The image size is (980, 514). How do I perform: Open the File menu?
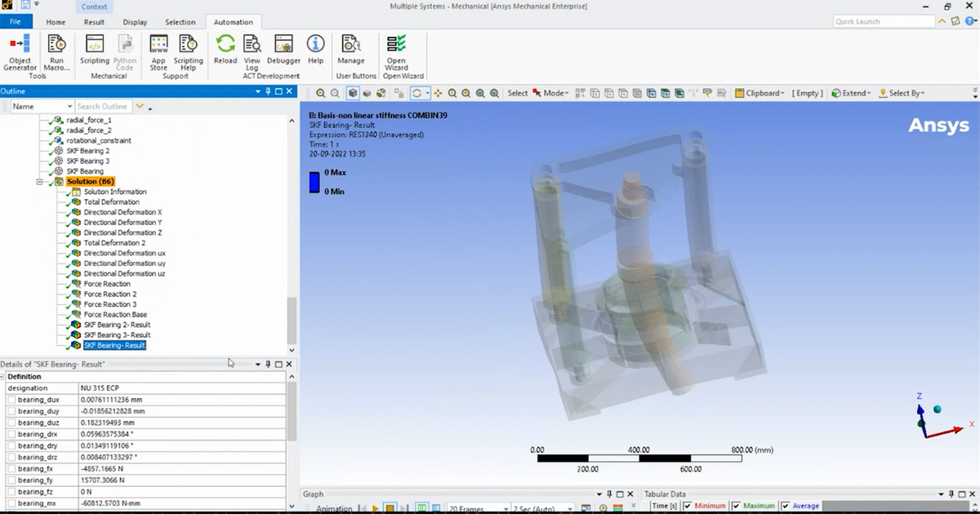(16, 22)
